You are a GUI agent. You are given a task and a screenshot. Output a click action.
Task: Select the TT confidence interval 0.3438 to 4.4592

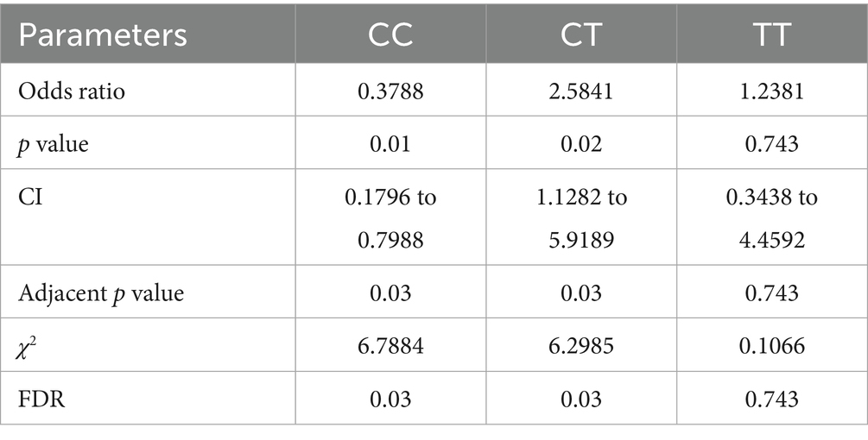[x=771, y=219]
